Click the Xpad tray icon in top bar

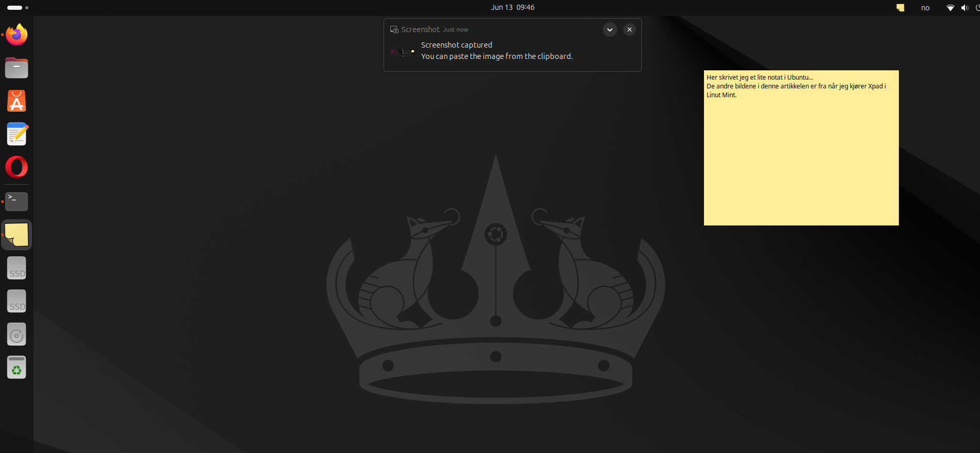point(900,8)
